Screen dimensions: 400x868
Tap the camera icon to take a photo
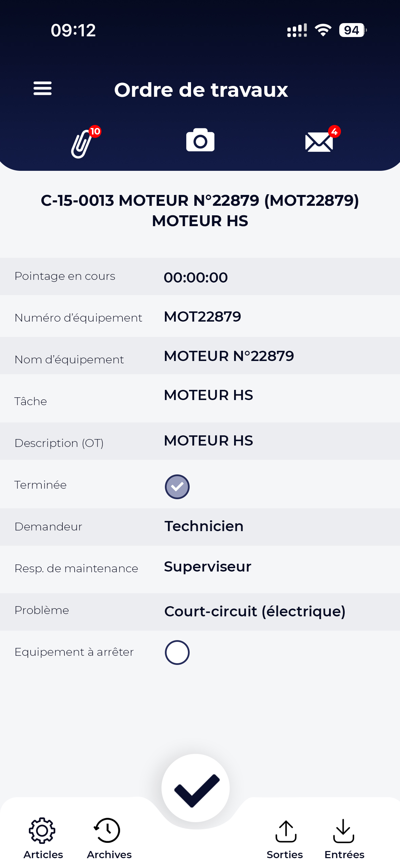(200, 140)
